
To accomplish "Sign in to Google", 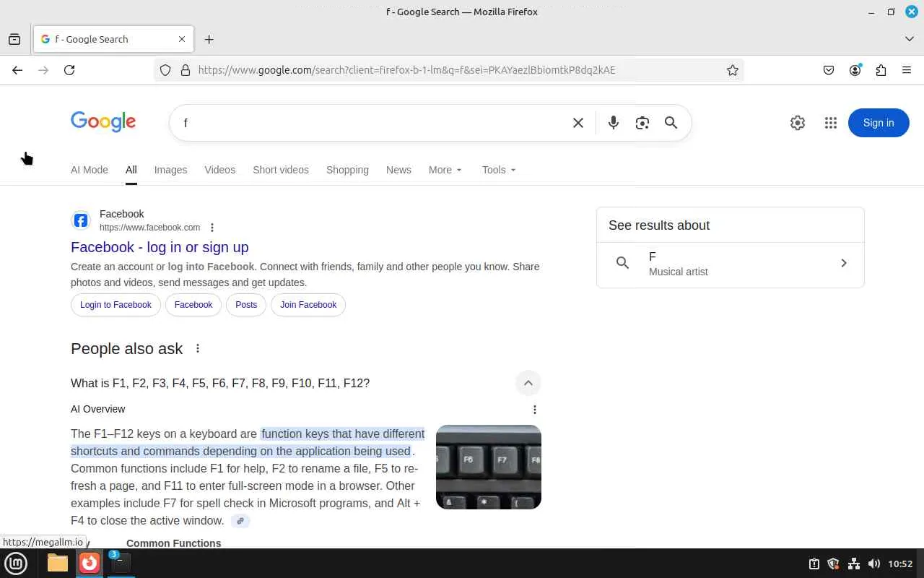I will click(879, 123).
